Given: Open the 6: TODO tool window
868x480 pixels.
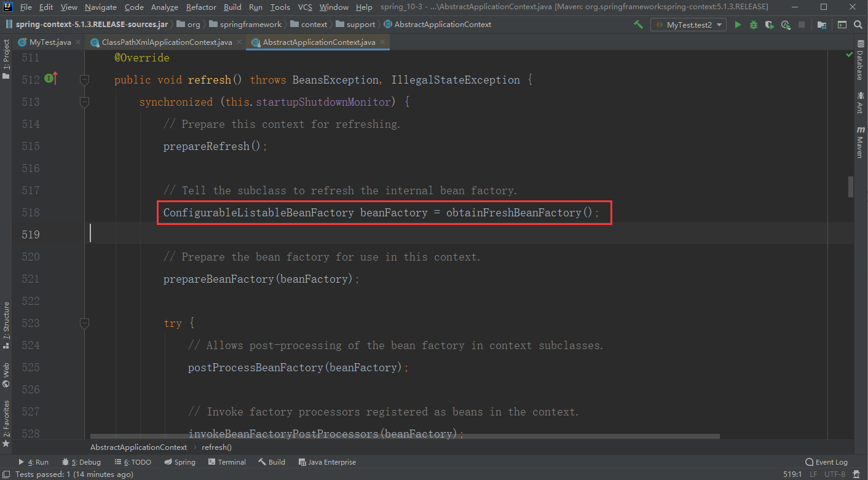Looking at the screenshot, I should pos(133,462).
